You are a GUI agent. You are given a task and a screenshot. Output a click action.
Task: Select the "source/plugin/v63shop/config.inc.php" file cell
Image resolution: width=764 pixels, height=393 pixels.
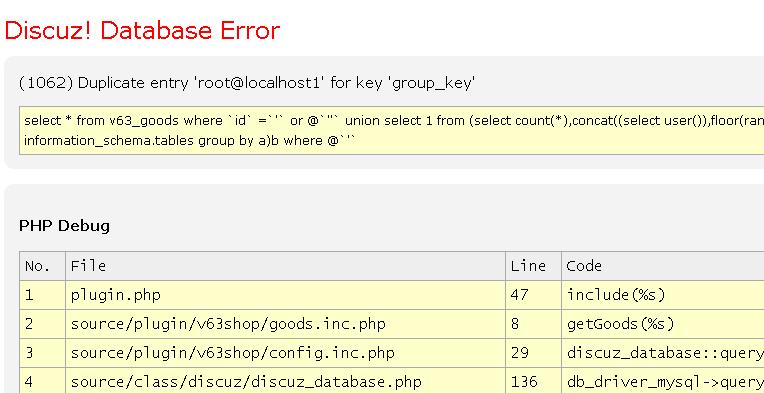click(x=285, y=353)
